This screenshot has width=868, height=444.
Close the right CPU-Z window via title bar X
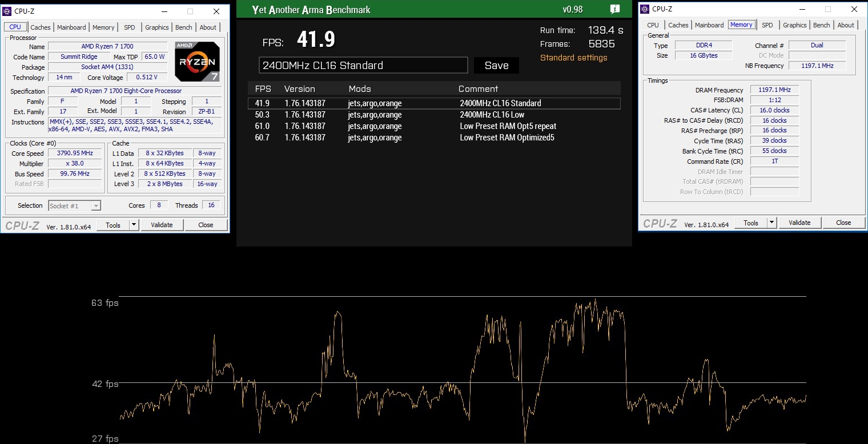(x=854, y=9)
